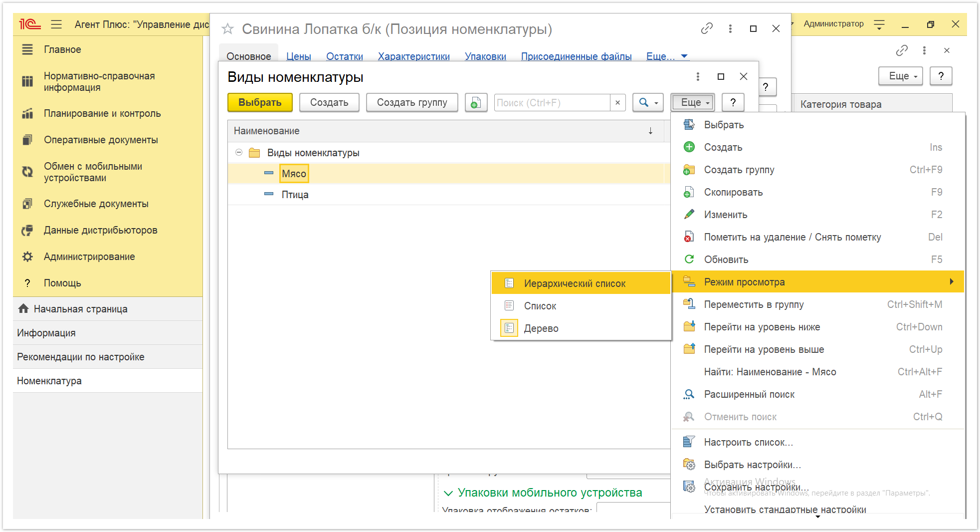Switch to the Цены tab
The image size is (980, 532).
(x=299, y=56)
